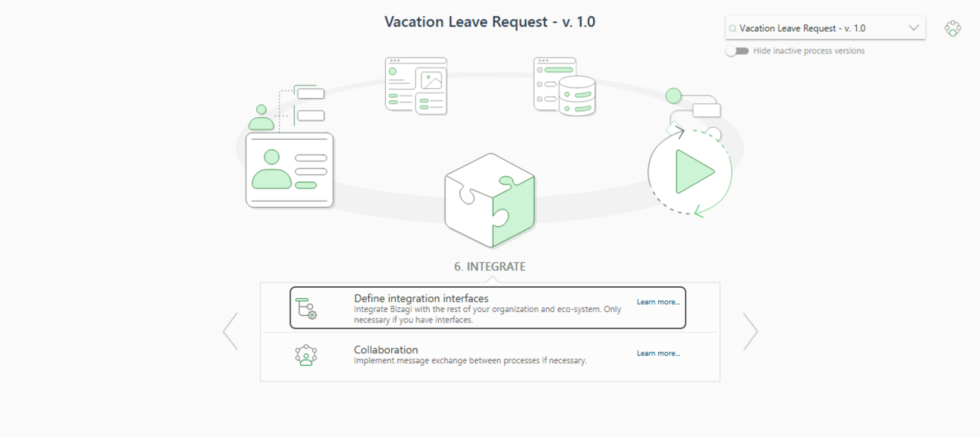Select the forms design step icon
The image size is (980, 437).
click(x=416, y=86)
